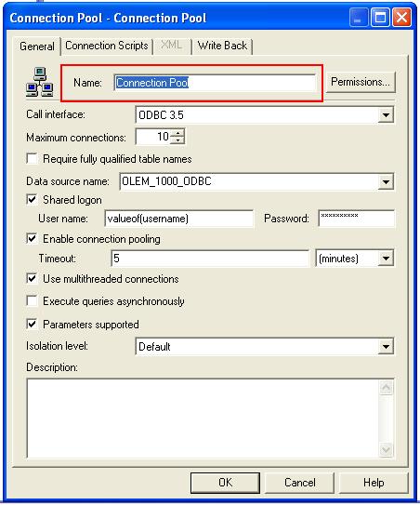
Task: Switch to the Connection Scripts tab
Action: [x=107, y=46]
